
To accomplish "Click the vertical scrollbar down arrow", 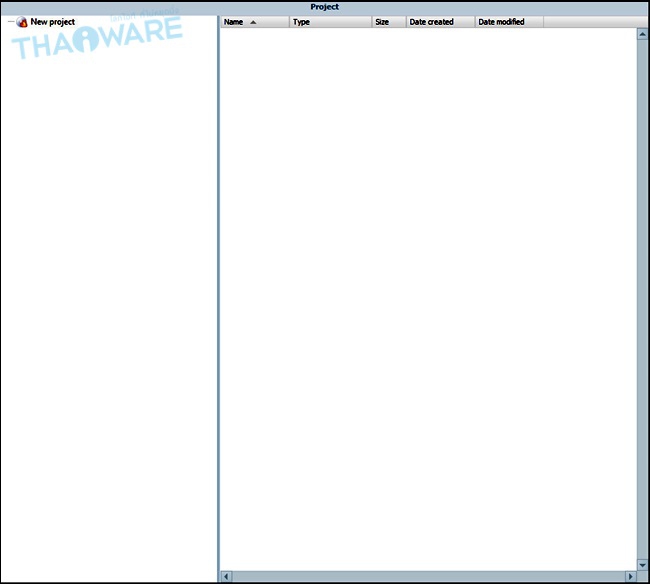I will 643,565.
